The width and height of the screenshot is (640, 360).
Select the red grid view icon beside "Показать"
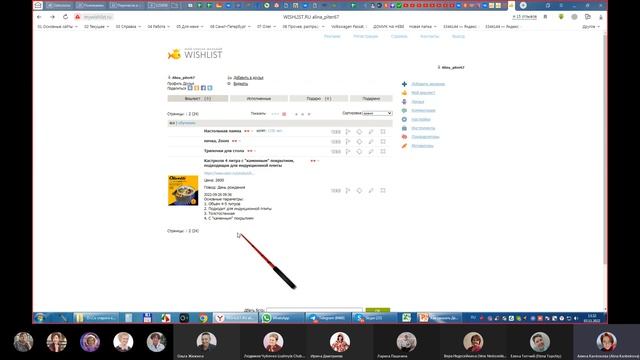(284, 114)
